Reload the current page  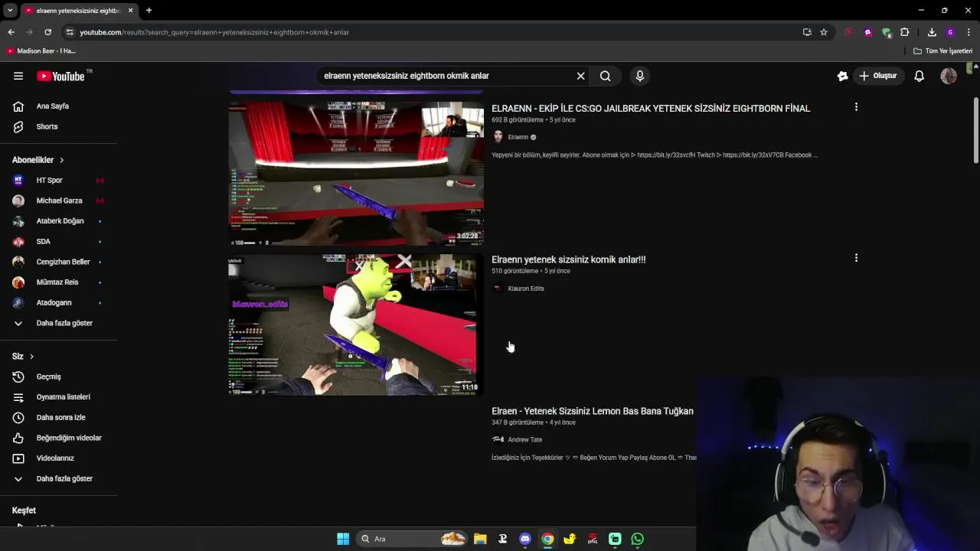coord(47,32)
